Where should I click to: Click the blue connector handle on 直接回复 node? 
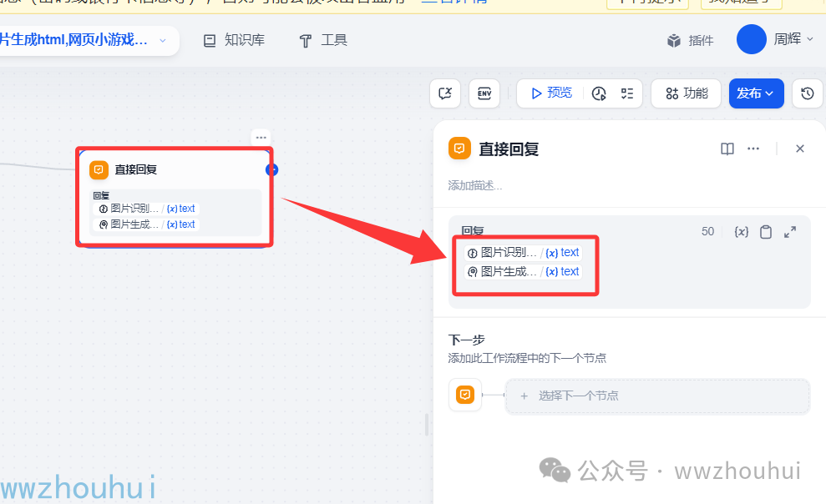click(271, 169)
